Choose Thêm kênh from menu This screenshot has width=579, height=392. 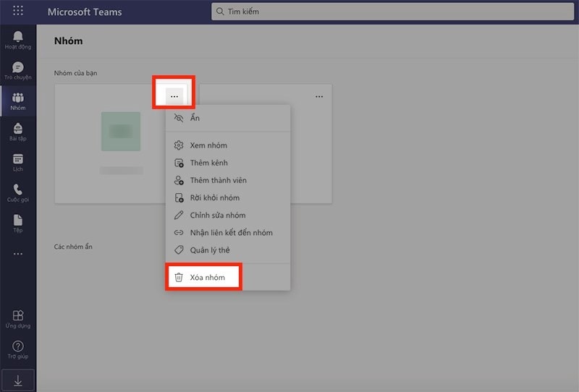(x=208, y=163)
